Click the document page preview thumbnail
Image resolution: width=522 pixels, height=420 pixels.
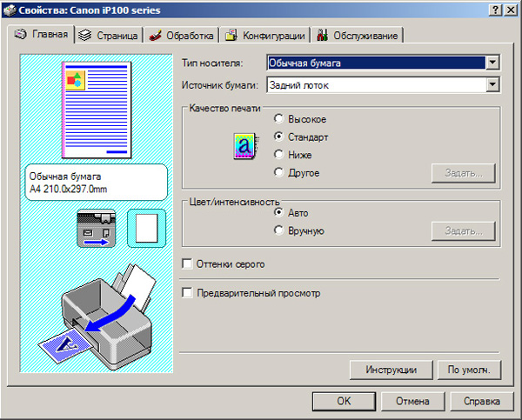click(x=97, y=110)
